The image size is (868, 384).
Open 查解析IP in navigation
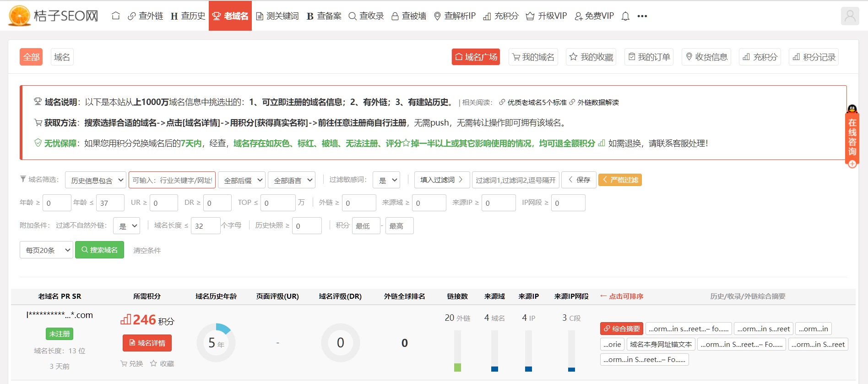pos(455,16)
